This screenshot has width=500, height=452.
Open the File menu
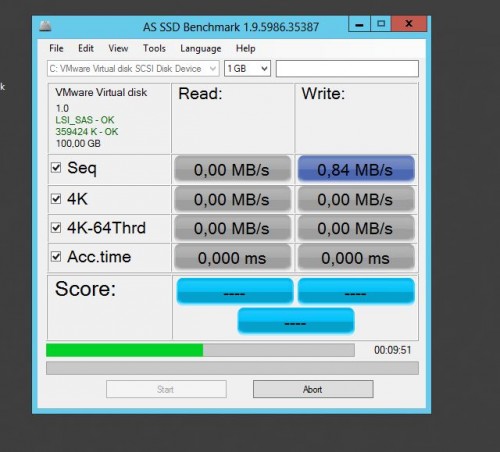pyautogui.click(x=56, y=48)
